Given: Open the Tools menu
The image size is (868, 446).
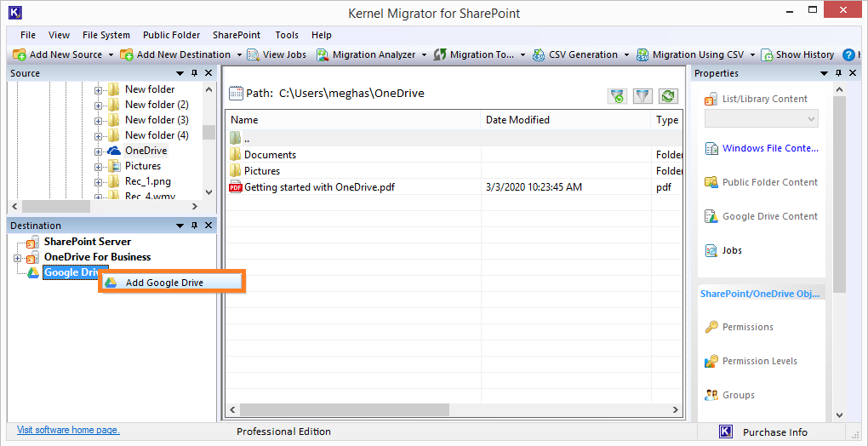Looking at the screenshot, I should (287, 35).
